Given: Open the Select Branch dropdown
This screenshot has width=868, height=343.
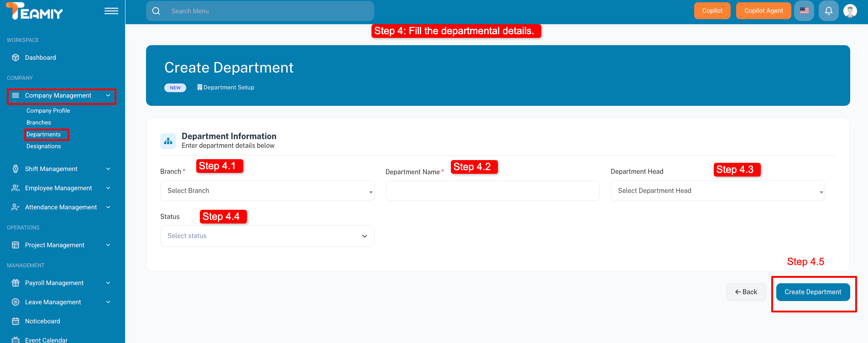Looking at the screenshot, I should (x=267, y=191).
